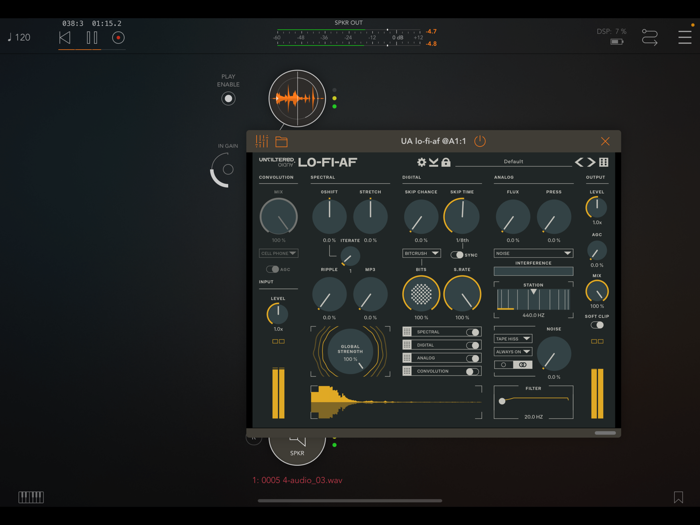The height and width of the screenshot is (525, 700).
Task: Go to the previous preset arrow
Action: 579,162
